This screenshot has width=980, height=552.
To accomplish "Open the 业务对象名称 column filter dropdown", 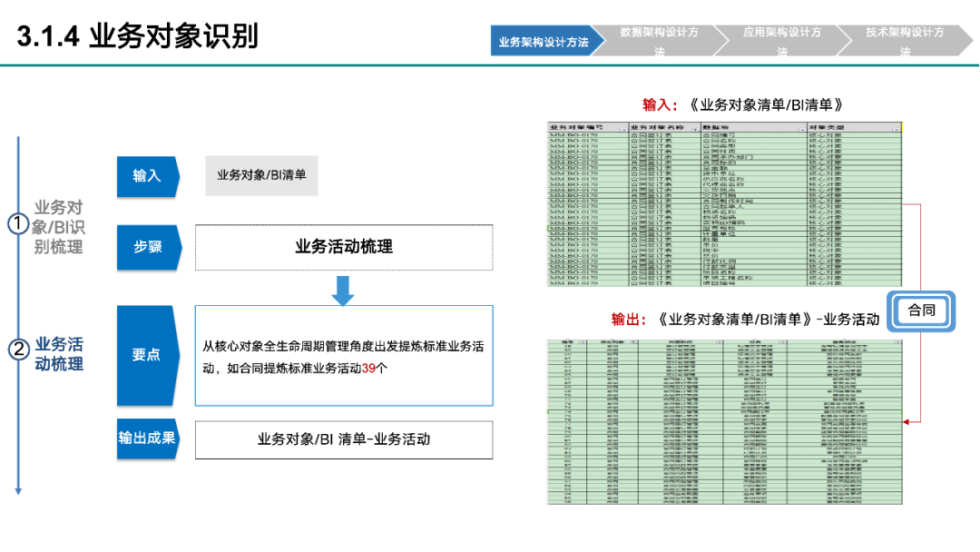I will tap(695, 129).
